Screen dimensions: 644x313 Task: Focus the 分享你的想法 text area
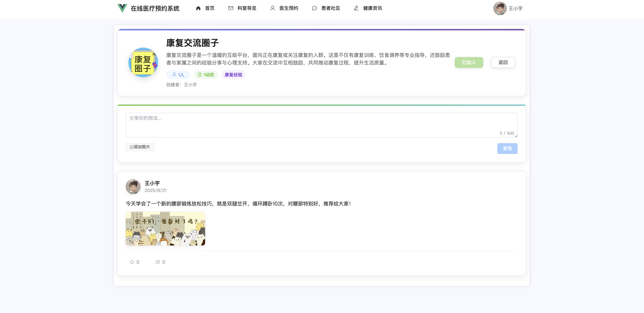click(321, 125)
